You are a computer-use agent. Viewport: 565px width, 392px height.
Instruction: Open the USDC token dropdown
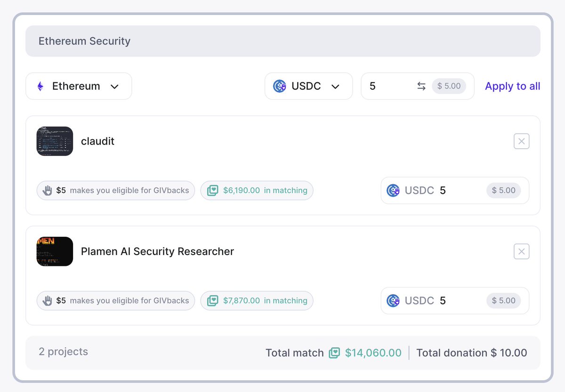point(308,86)
